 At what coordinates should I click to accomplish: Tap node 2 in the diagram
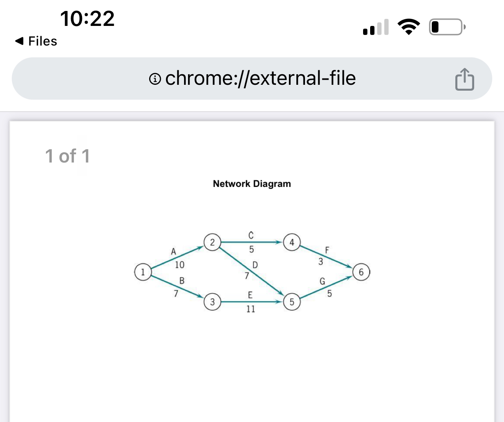[x=213, y=242]
